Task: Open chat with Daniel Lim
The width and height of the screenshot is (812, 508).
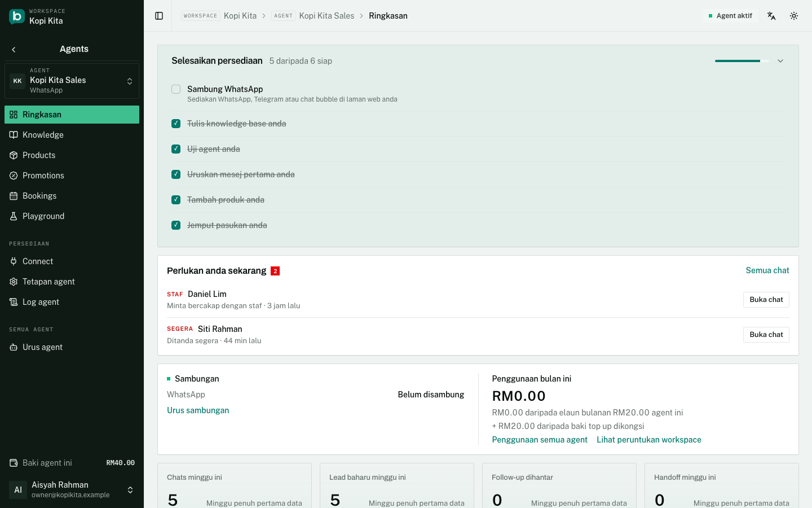Action: pos(766,300)
